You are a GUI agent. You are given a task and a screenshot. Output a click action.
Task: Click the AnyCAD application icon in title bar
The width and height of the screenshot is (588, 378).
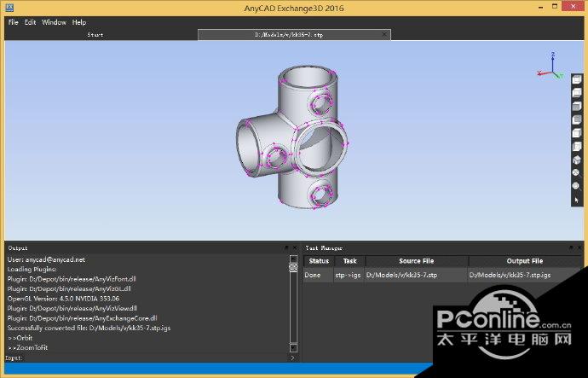click(x=9, y=8)
